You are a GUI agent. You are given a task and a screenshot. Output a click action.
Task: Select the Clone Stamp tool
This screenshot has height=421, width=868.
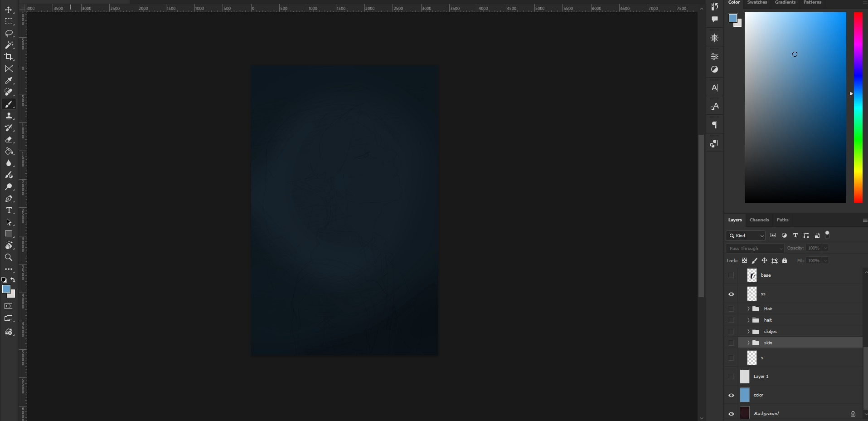tap(9, 116)
